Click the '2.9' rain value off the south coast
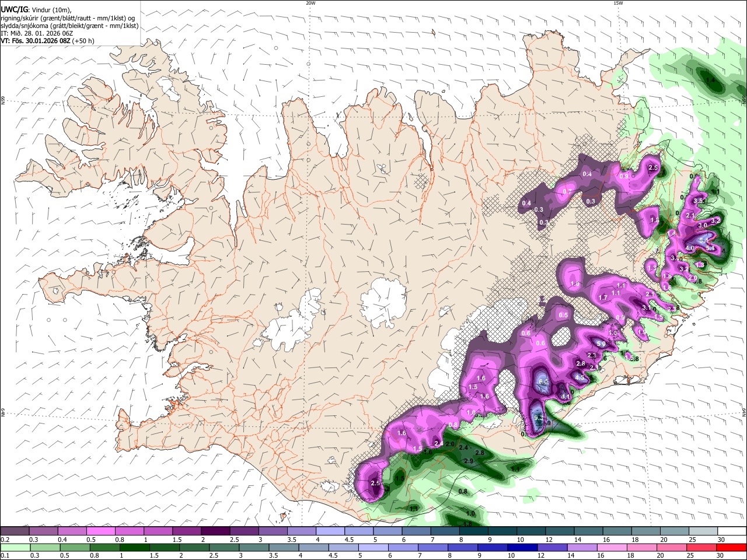 point(468,461)
